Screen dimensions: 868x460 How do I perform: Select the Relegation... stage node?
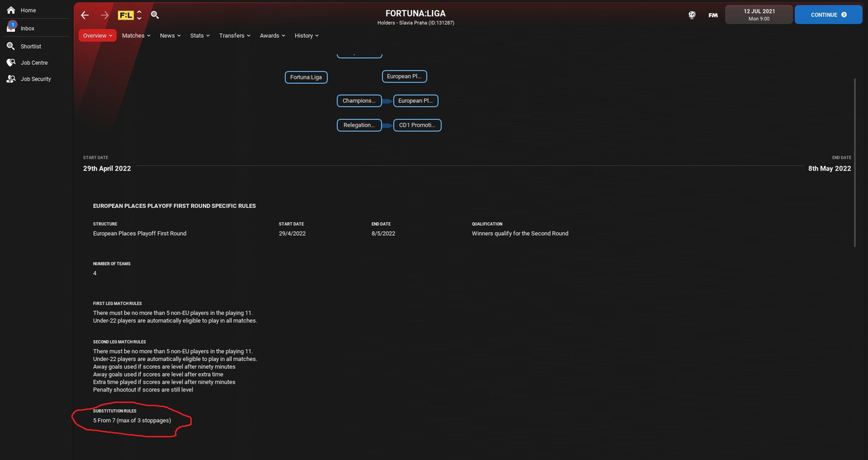(359, 125)
